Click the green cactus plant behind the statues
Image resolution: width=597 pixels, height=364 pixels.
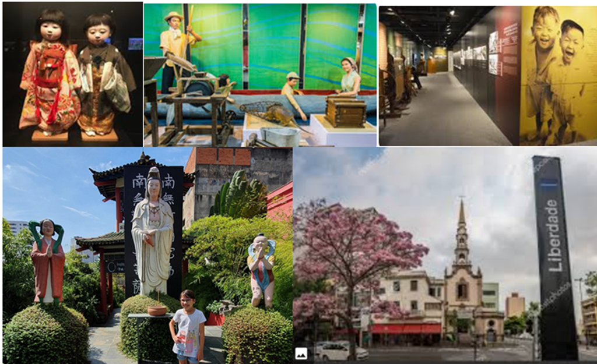click(x=240, y=195)
